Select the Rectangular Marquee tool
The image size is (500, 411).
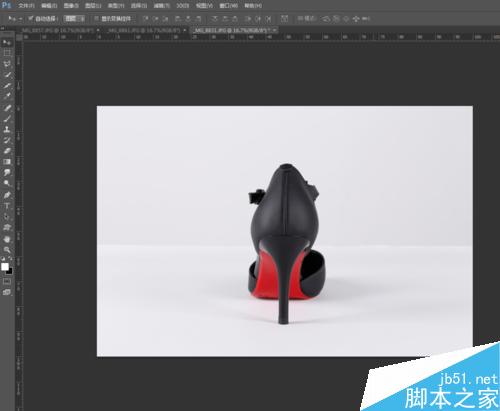[x=7, y=53]
